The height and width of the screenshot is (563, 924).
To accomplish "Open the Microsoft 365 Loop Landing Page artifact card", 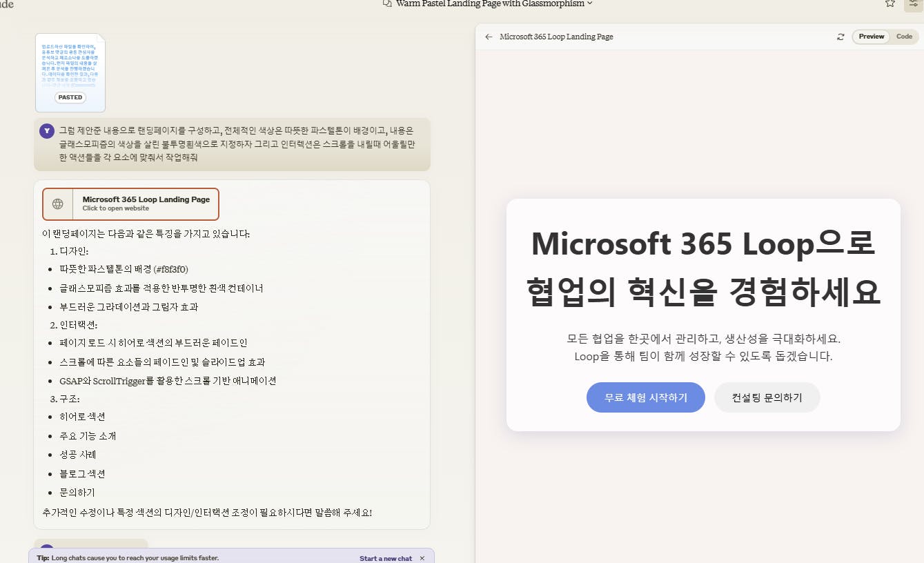I will click(130, 204).
